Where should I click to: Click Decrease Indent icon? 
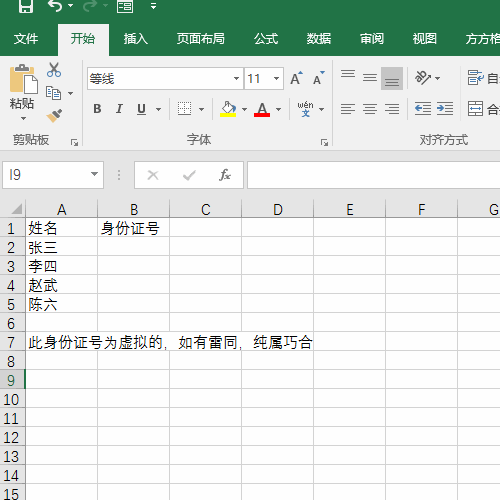423,109
